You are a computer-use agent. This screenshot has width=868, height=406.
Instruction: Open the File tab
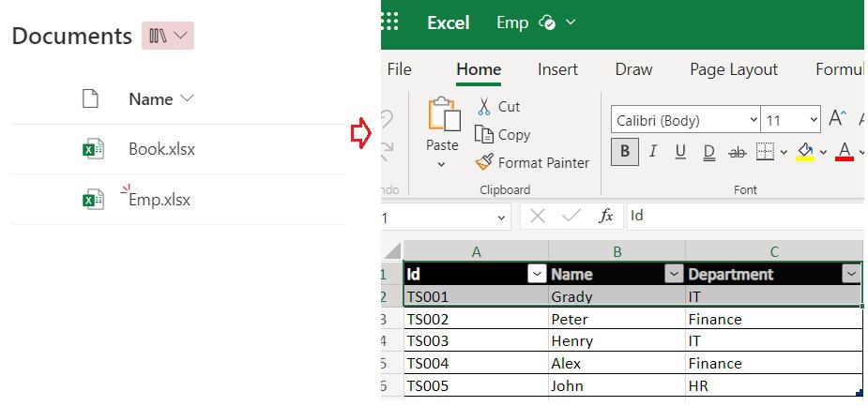point(399,69)
